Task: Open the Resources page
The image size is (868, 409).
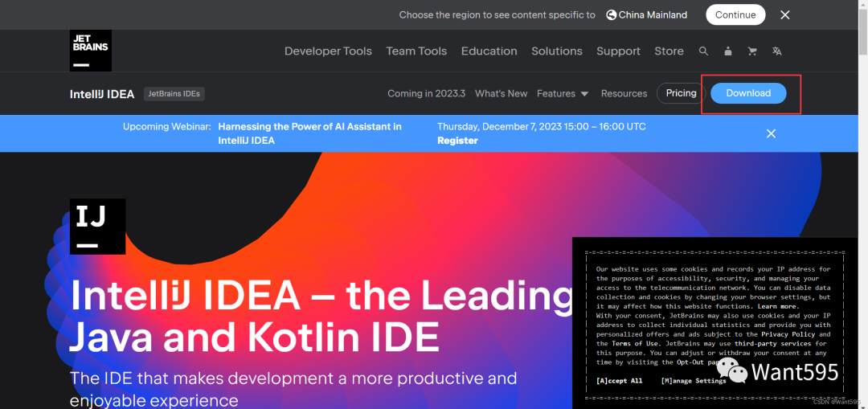Action: (x=624, y=93)
